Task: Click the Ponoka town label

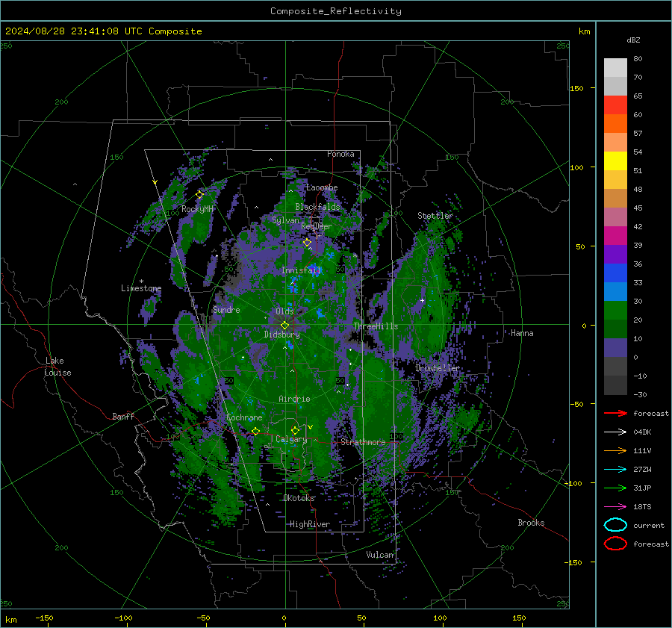Action: point(340,154)
